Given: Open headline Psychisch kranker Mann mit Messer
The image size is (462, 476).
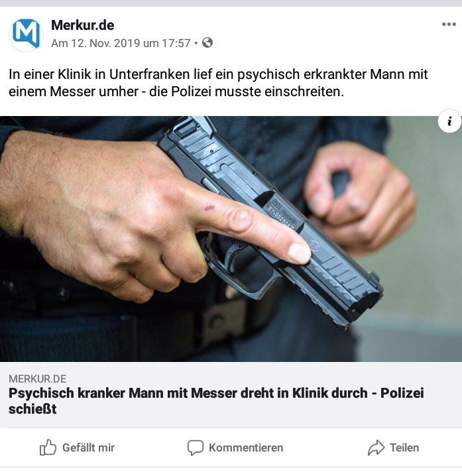Looking at the screenshot, I should (216, 400).
